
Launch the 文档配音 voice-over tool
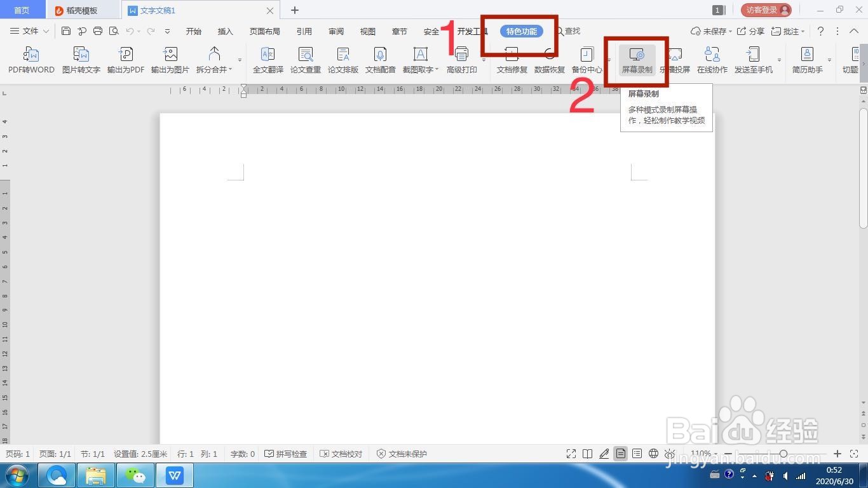pyautogui.click(x=381, y=60)
